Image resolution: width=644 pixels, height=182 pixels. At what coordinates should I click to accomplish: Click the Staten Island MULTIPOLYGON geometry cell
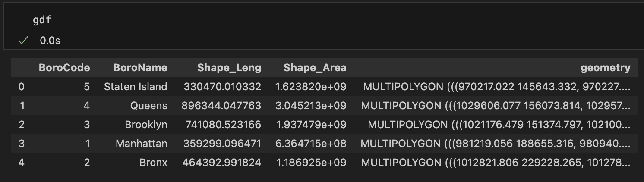(x=496, y=87)
